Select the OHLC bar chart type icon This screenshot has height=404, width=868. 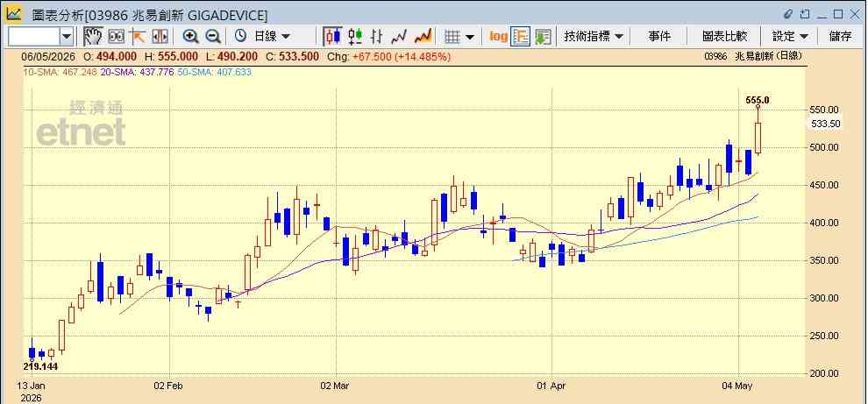[x=378, y=37]
